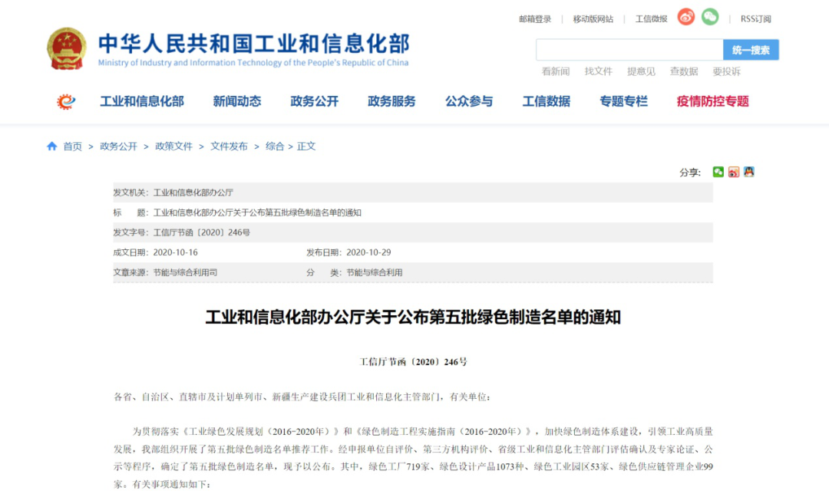Click the national emblem logo
This screenshot has width=829, height=504.
[x=67, y=48]
